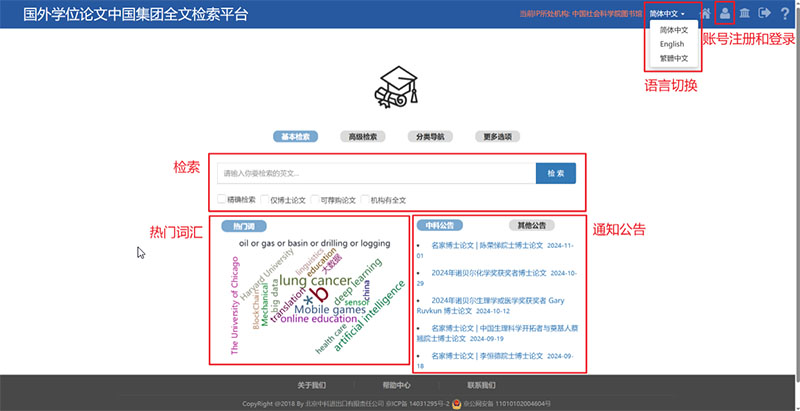Image resolution: width=800 pixels, height=411 pixels.
Task: Click the police badge icon in footer
Action: point(456,403)
